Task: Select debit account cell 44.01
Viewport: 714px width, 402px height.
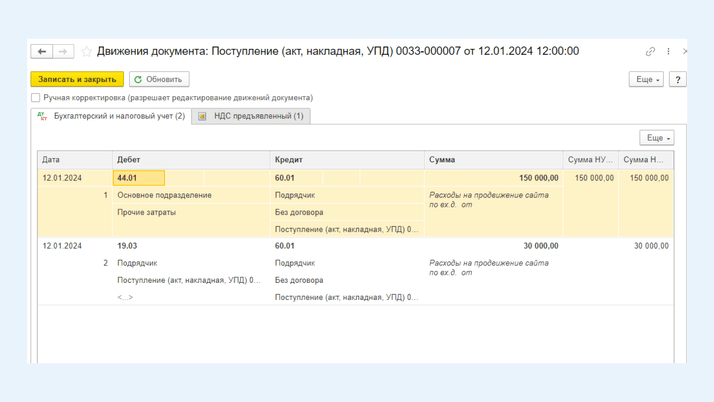Action: (x=139, y=178)
